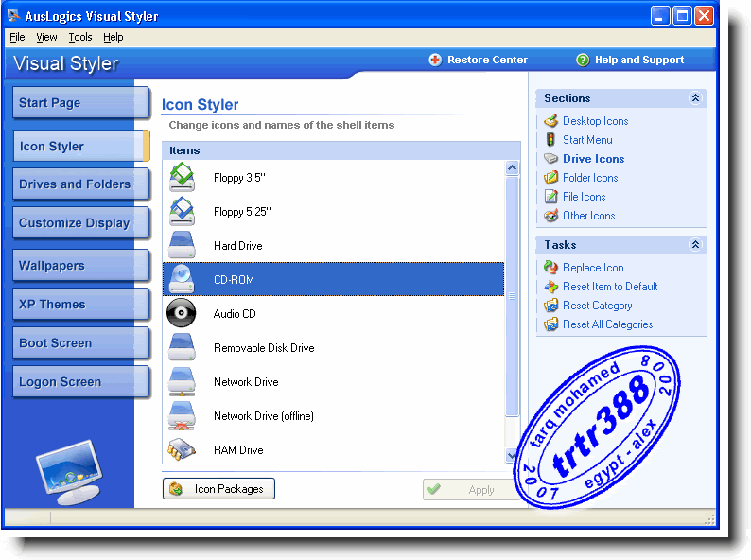Select the Folder Icons link
Viewport: 751px width, 560px height.
pyautogui.click(x=590, y=178)
